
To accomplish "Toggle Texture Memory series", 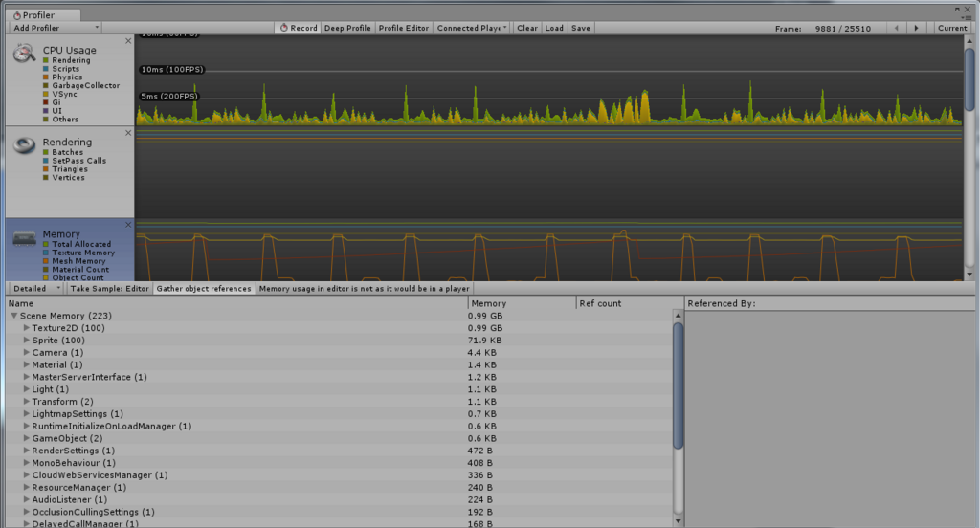I will click(46, 253).
